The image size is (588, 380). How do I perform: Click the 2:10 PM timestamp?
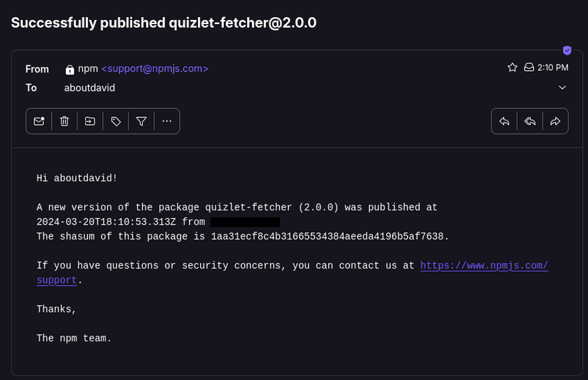tap(553, 67)
